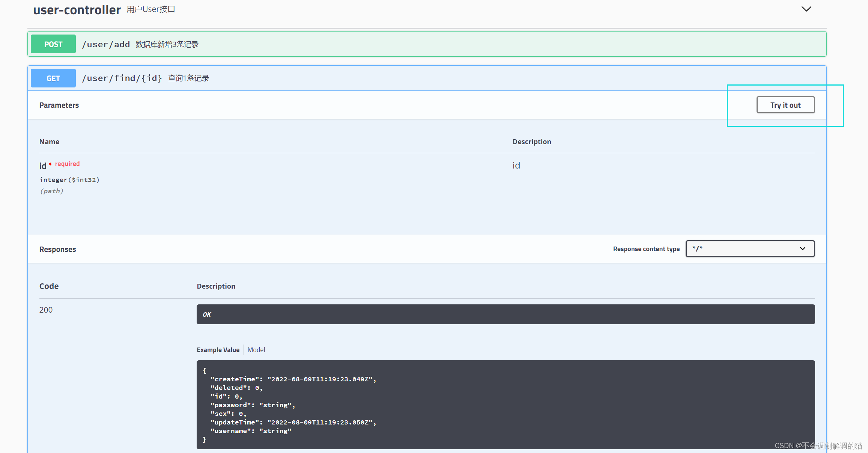Click the '用户User接口' controller description

point(151,9)
